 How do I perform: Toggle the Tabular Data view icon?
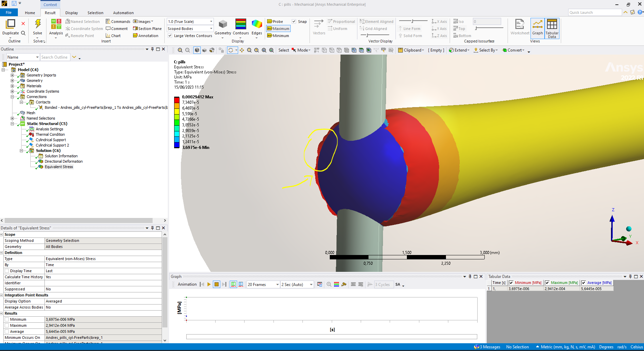click(552, 24)
